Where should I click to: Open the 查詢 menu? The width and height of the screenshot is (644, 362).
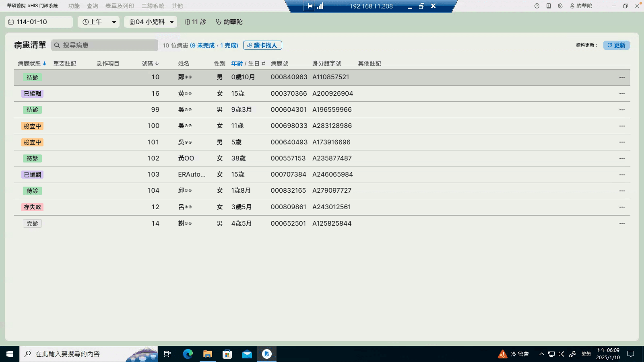tap(93, 6)
